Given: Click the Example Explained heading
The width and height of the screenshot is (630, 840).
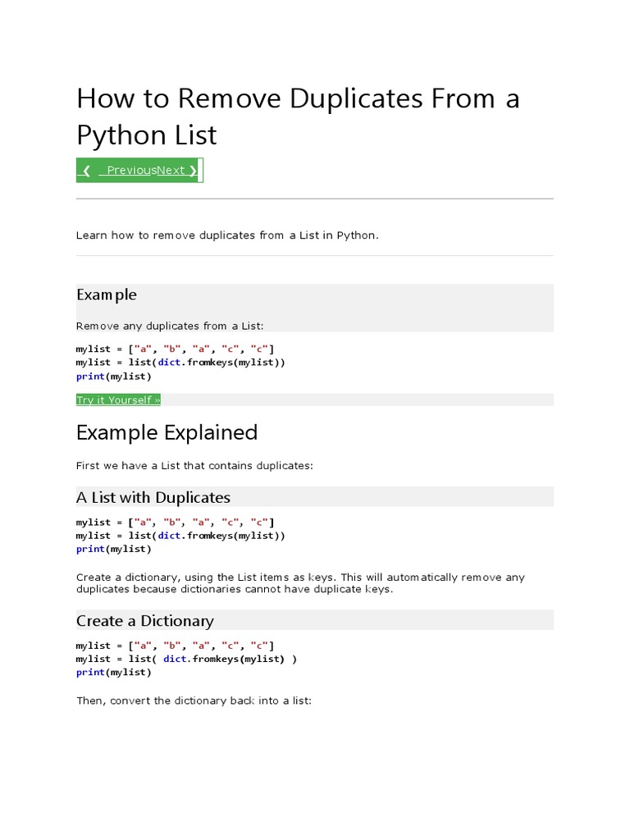Looking at the screenshot, I should 167,432.
